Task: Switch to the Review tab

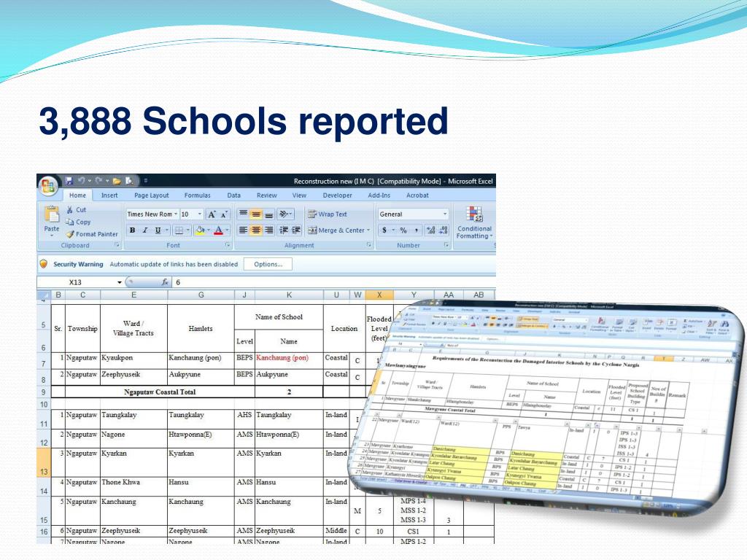Action: tap(267, 195)
